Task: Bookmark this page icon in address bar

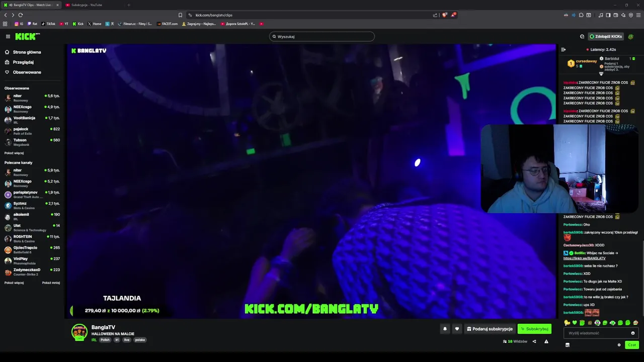Action: 180,15
